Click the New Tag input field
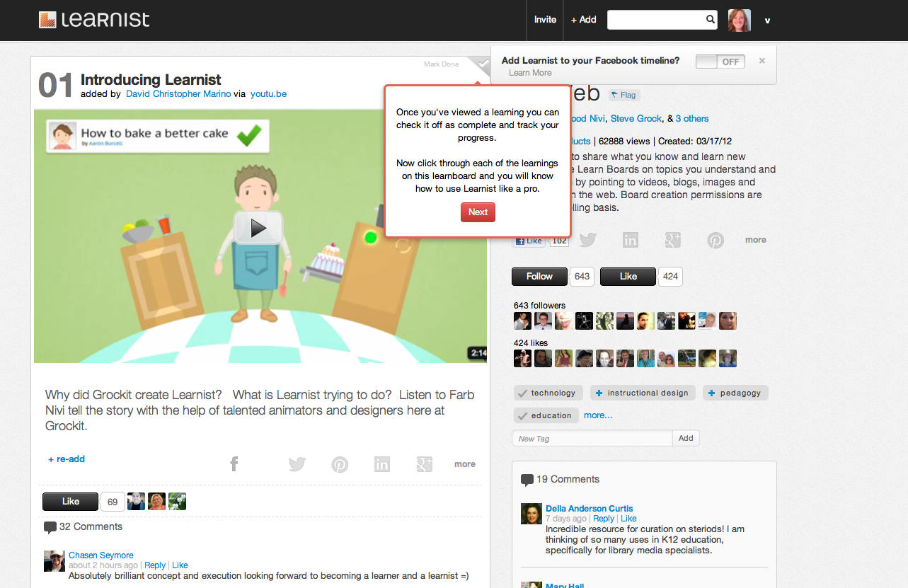This screenshot has width=908, height=588. coord(592,439)
